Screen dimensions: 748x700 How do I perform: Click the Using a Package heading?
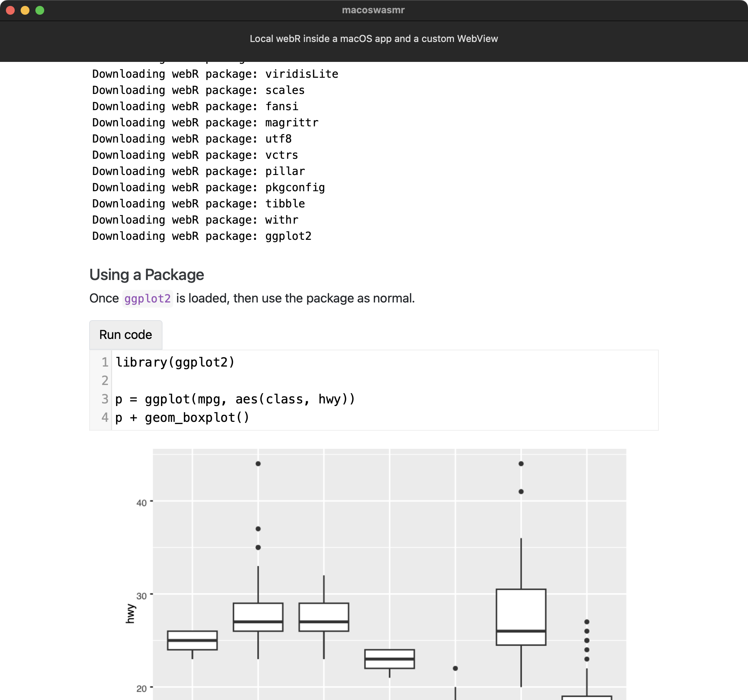point(146,274)
